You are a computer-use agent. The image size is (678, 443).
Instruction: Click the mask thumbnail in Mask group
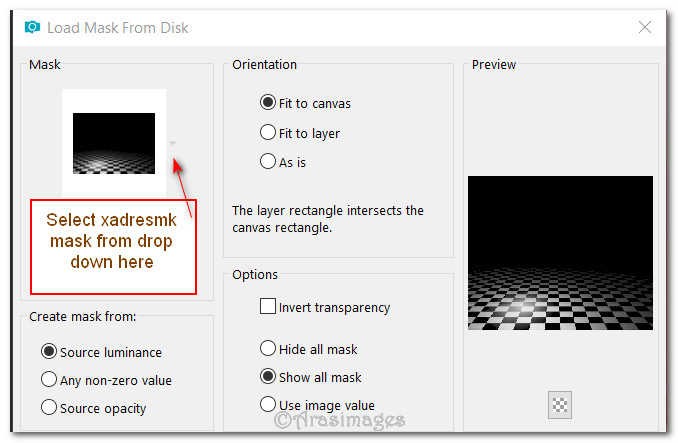[x=114, y=143]
